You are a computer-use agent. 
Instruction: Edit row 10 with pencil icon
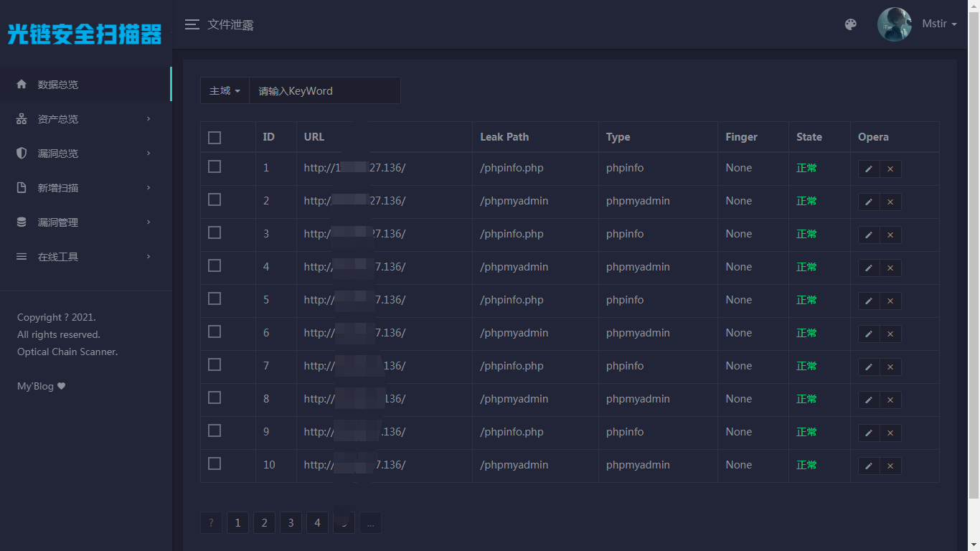pos(869,466)
